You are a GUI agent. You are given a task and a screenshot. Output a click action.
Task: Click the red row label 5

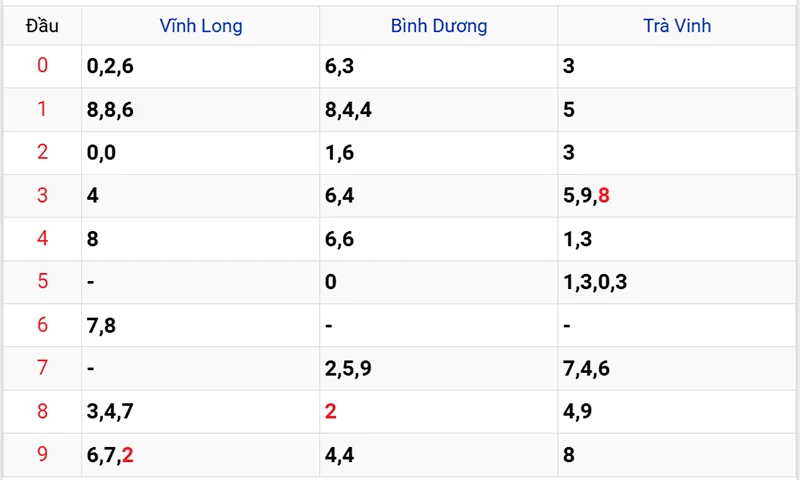[x=42, y=282]
